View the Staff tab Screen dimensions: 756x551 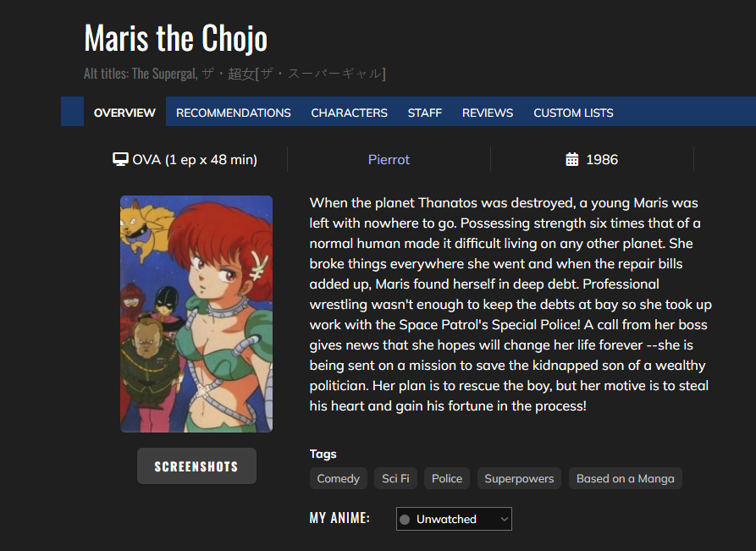click(424, 113)
